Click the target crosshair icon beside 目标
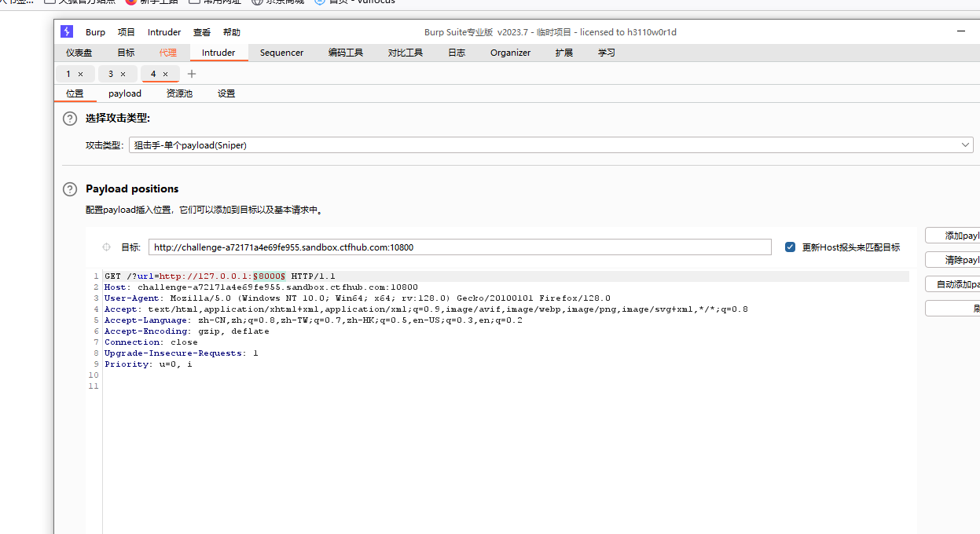980x534 pixels. (x=106, y=247)
